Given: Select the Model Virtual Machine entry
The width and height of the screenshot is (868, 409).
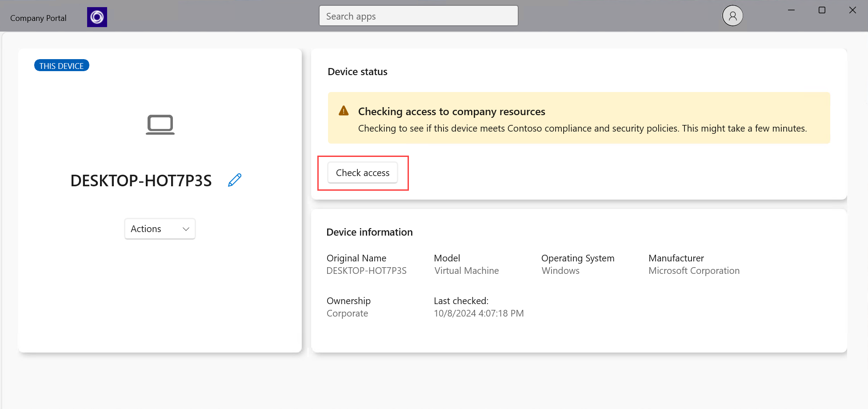Looking at the screenshot, I should pos(466,270).
